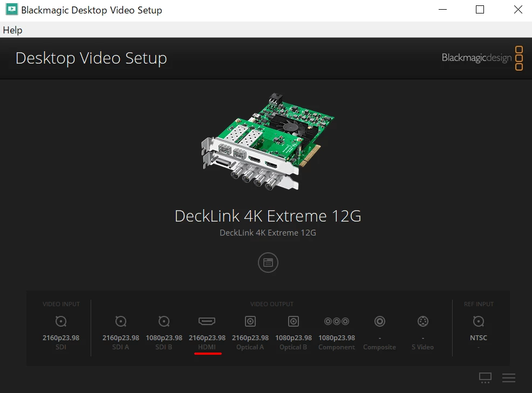
Task: Switch to device carousel view icon
Action: pos(485,378)
